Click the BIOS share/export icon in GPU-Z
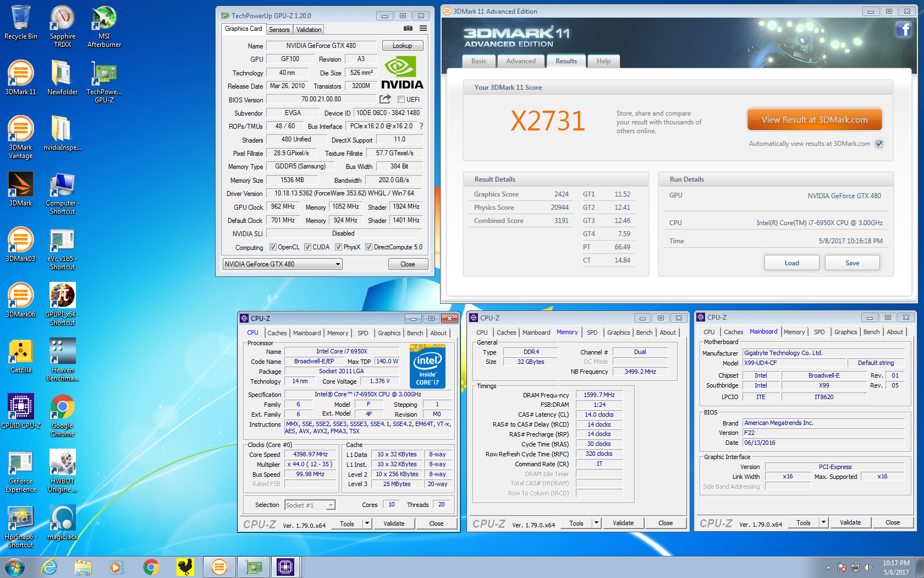This screenshot has height=578, width=924. (x=385, y=99)
